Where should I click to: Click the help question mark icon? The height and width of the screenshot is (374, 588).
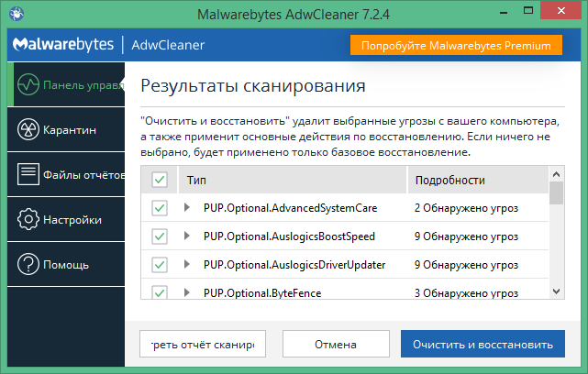click(x=28, y=264)
